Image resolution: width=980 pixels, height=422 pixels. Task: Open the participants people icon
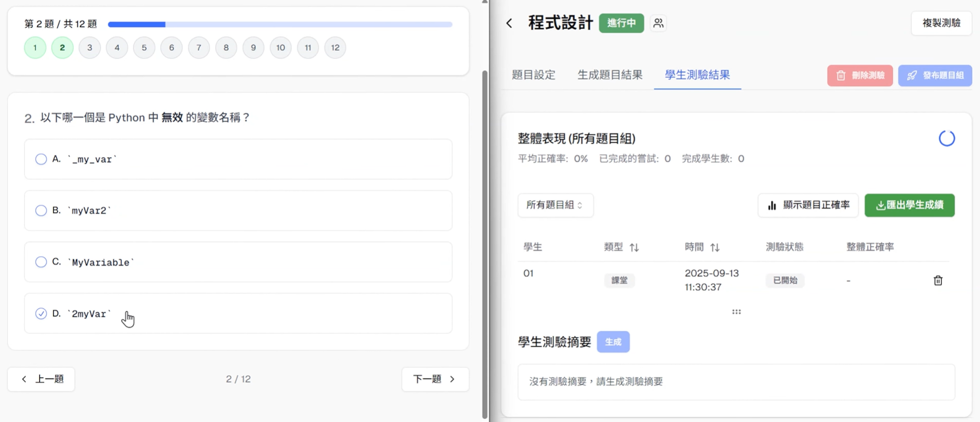pos(658,23)
